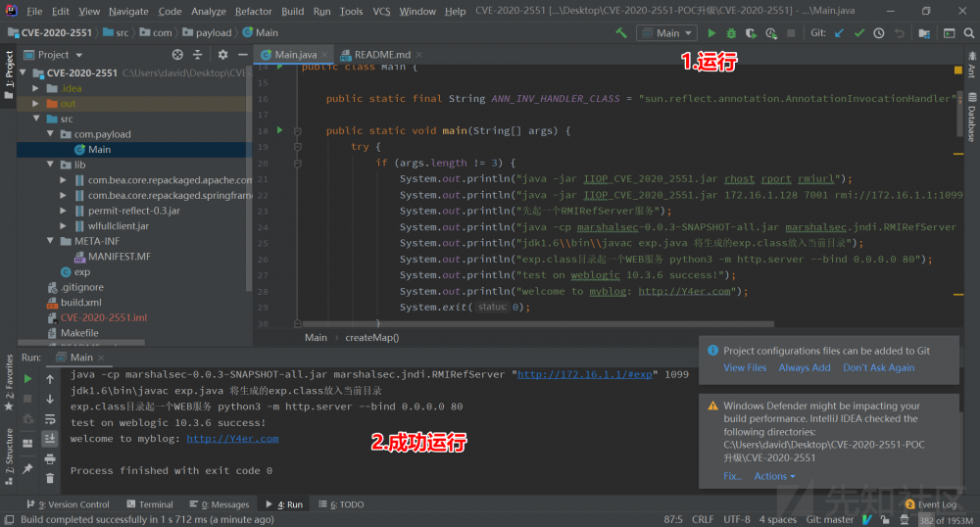Open Project panel settings gear
Image resolution: width=980 pixels, height=527 pixels.
(x=222, y=55)
